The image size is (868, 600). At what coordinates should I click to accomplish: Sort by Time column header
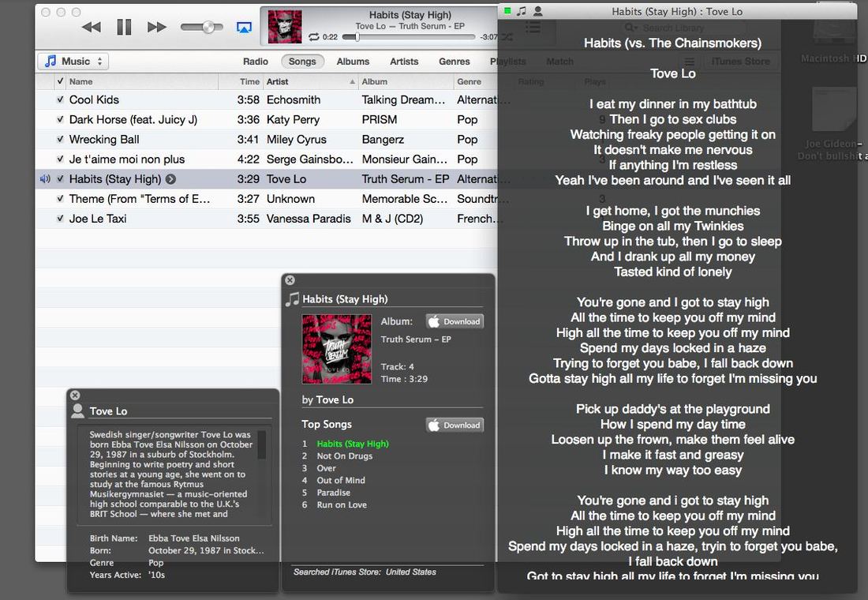point(241,81)
